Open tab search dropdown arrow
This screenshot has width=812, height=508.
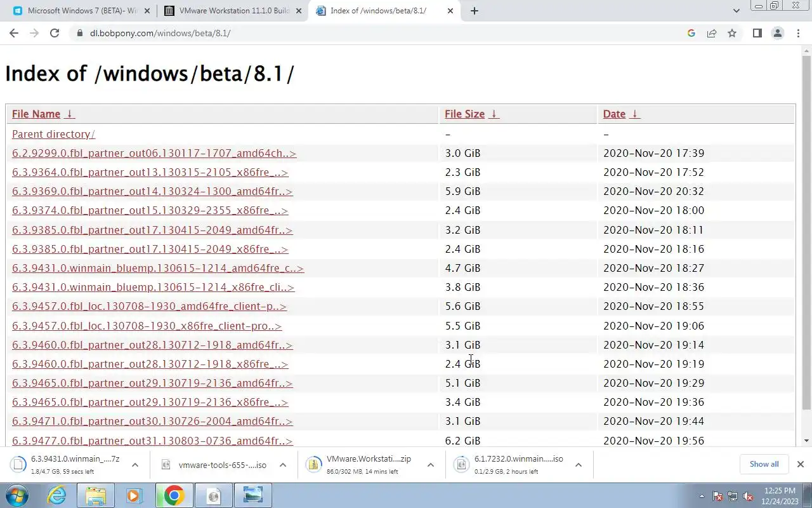point(737,11)
